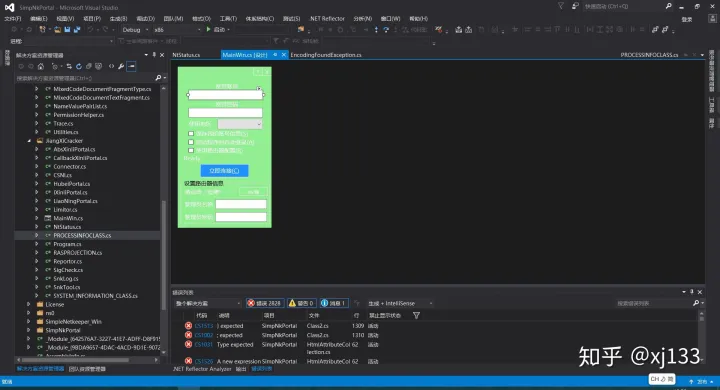Toggle the Warnings 0 filter button
This screenshot has width=720, height=390.
click(x=301, y=303)
